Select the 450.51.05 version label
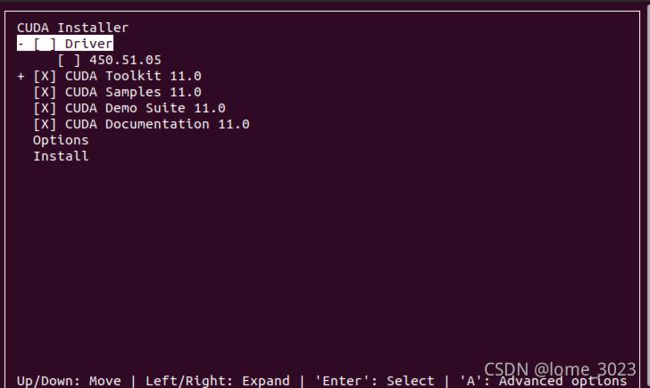This screenshot has height=388, width=650. [125, 60]
